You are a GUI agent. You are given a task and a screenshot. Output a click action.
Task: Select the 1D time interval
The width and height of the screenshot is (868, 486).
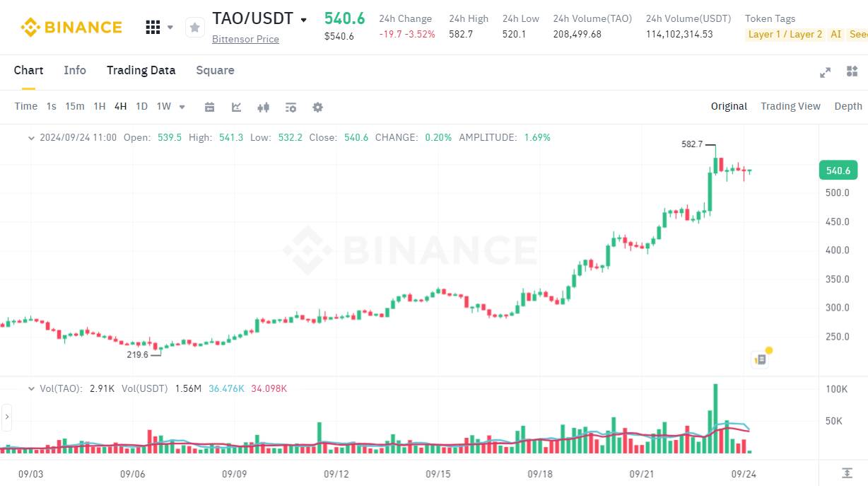tap(141, 106)
